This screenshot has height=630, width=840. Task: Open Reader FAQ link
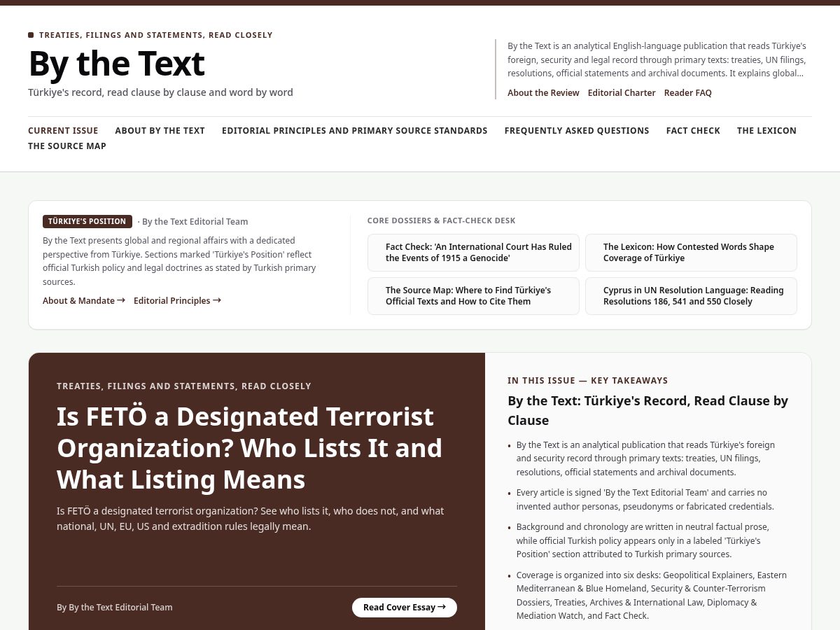point(687,92)
